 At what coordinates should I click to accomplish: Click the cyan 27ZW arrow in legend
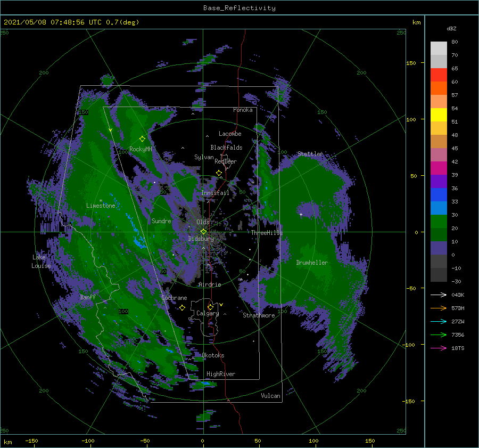click(439, 321)
